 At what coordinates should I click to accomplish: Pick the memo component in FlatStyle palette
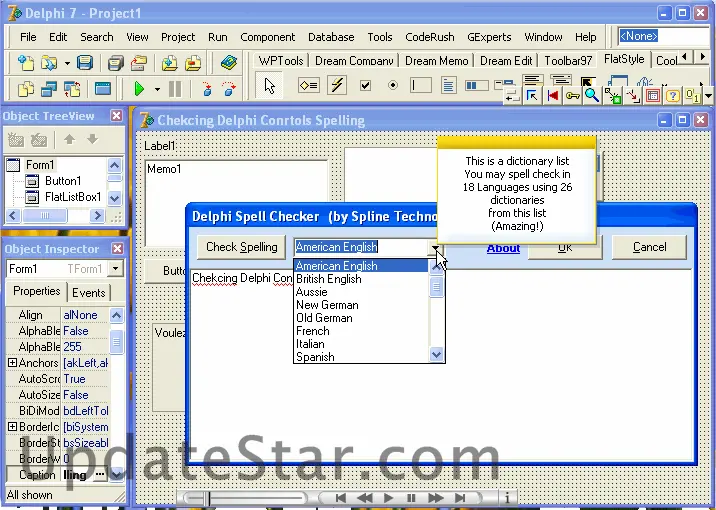[448, 85]
